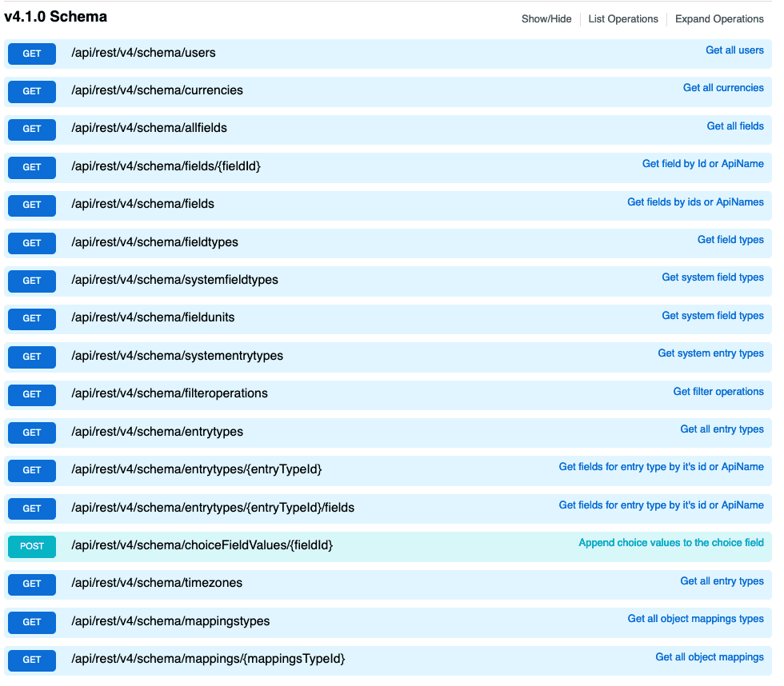Click the GET badge for schema/fieldunits
The width and height of the screenshot is (784, 686).
point(31,317)
